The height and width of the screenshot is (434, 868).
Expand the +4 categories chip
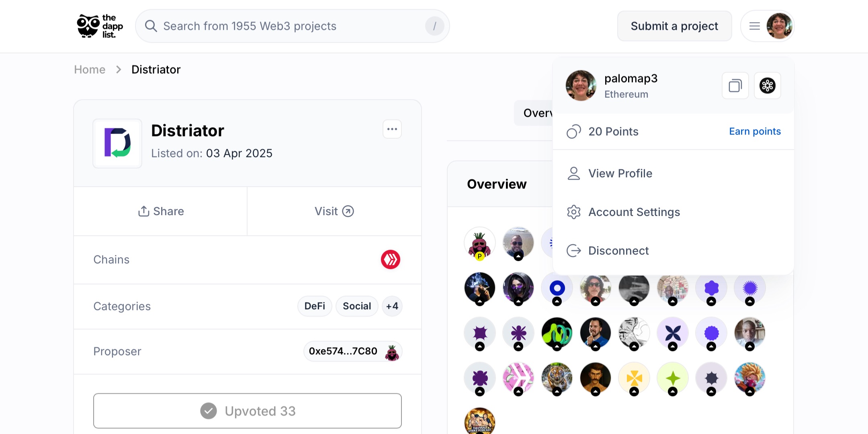[392, 306]
